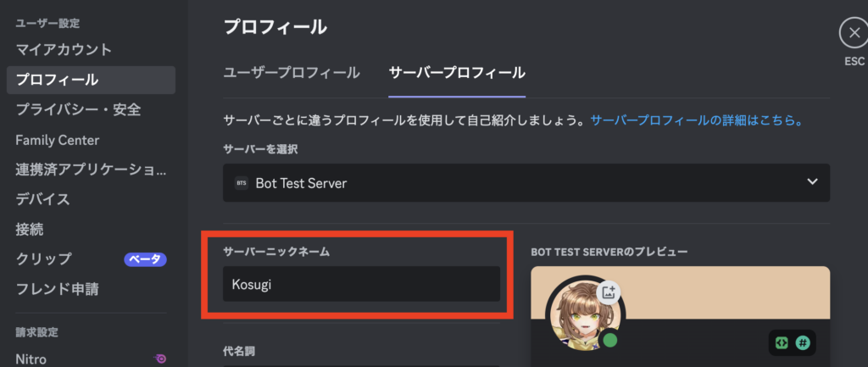Click the BTS server icon in selector
This screenshot has height=367, width=868.
click(x=242, y=183)
